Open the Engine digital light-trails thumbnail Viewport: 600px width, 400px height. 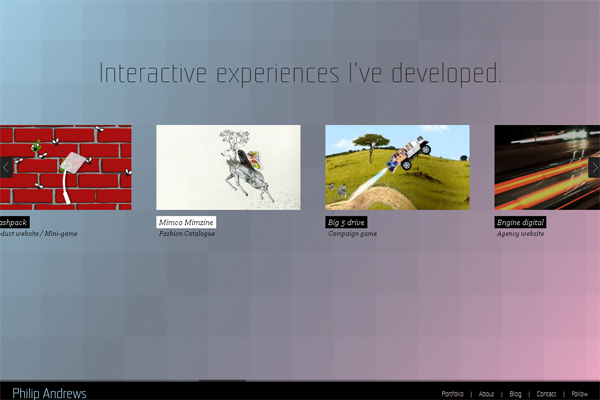click(x=547, y=167)
